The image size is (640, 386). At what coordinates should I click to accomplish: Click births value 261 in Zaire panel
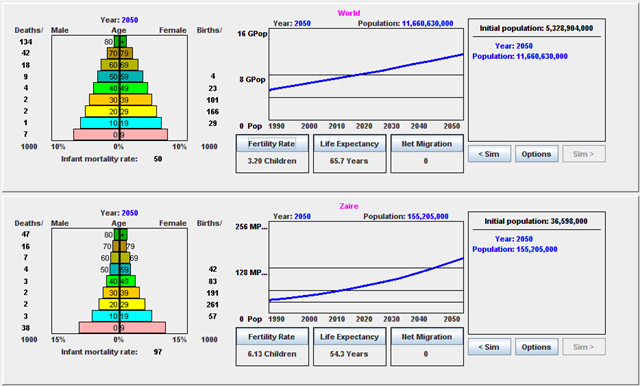(x=213, y=304)
